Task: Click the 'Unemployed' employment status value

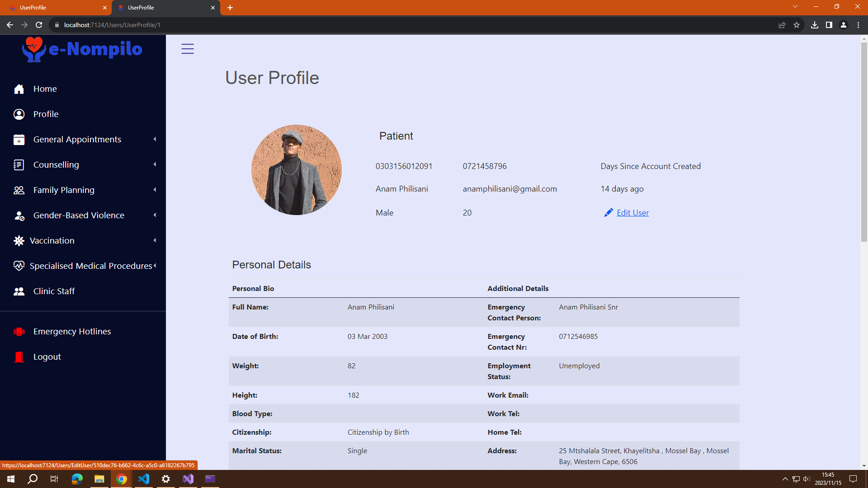Action: 579,366
